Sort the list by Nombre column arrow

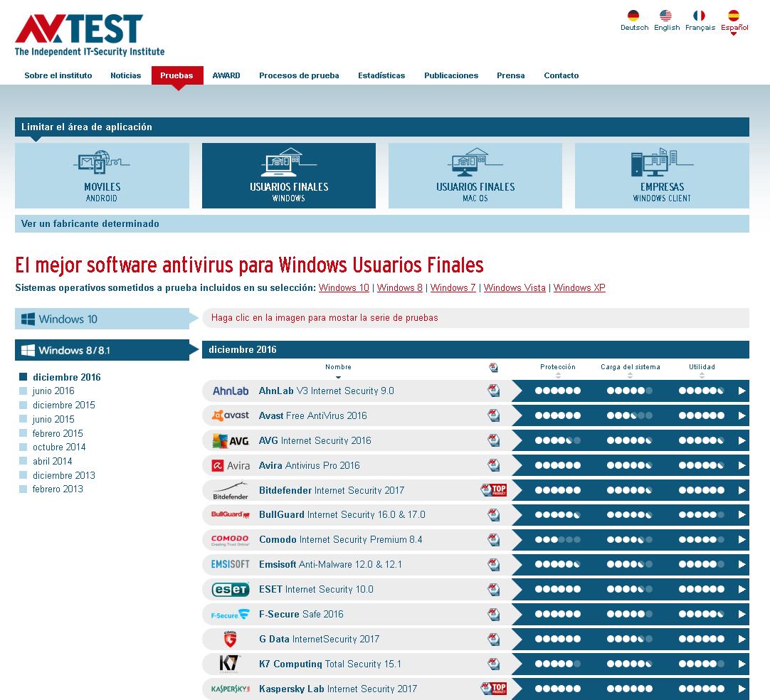coord(338,377)
